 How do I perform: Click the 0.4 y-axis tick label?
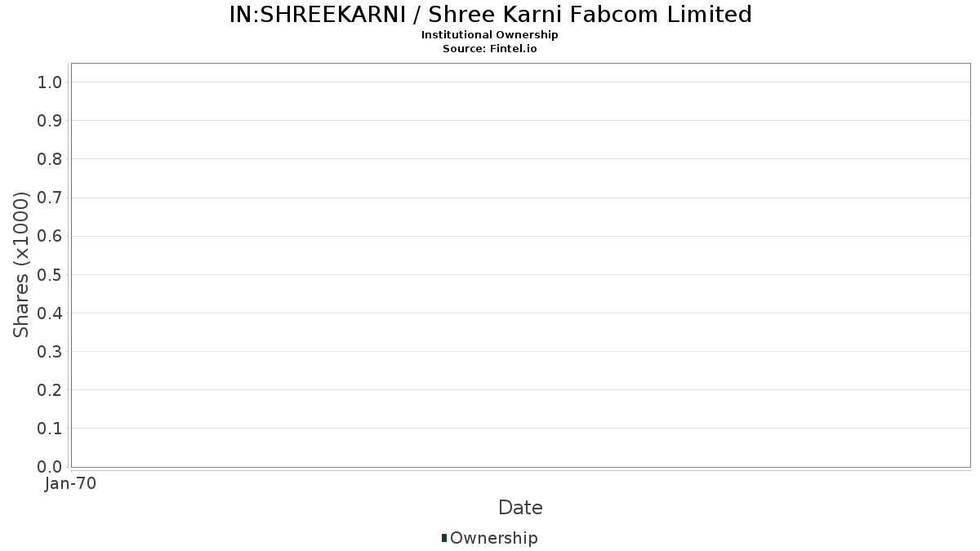pyautogui.click(x=50, y=313)
